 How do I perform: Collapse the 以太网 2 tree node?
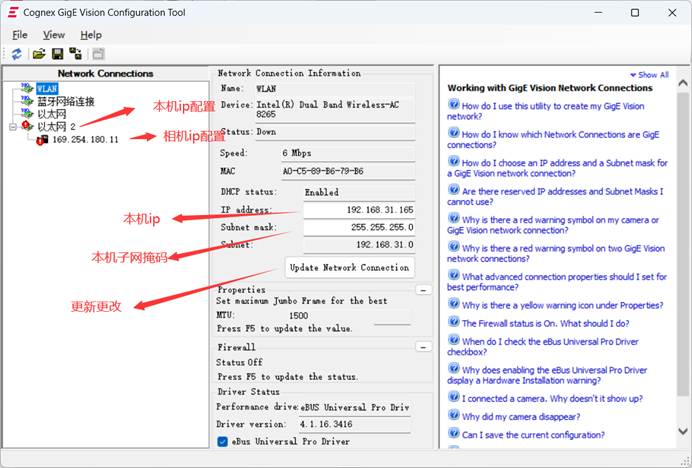(13, 127)
